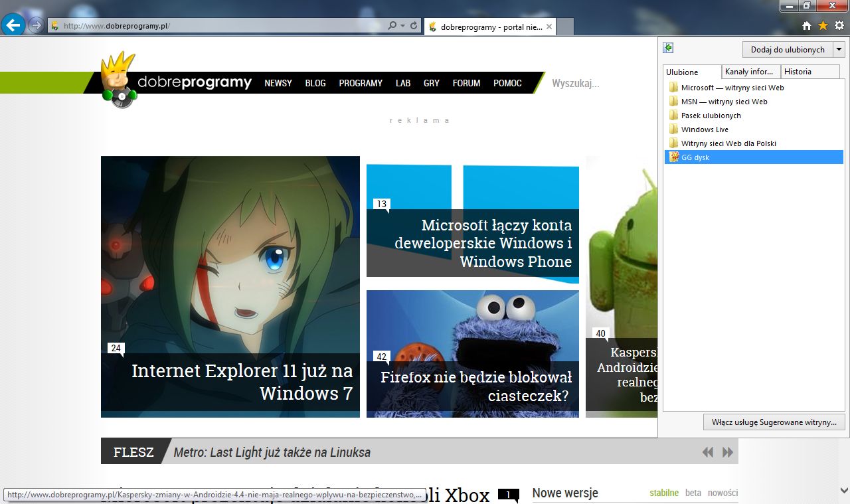This screenshot has height=504, width=850.
Task: Open the PROGRAMY menu item
Action: pyautogui.click(x=361, y=83)
